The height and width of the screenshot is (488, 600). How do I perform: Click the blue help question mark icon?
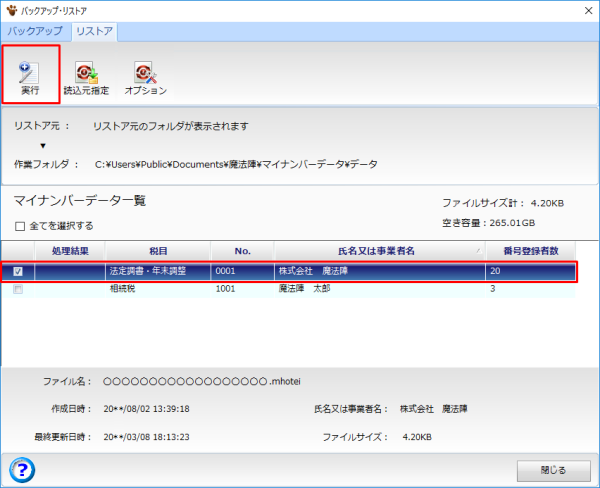[21, 467]
